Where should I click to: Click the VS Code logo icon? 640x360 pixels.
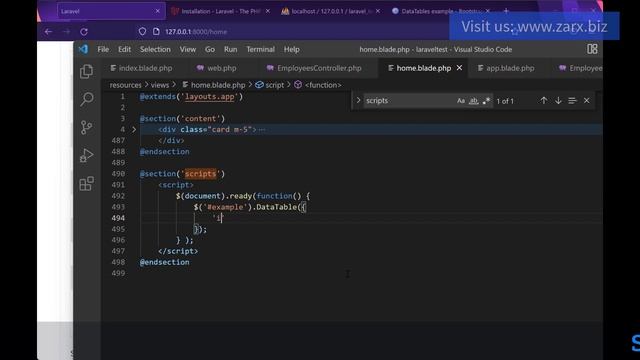pos(83,49)
